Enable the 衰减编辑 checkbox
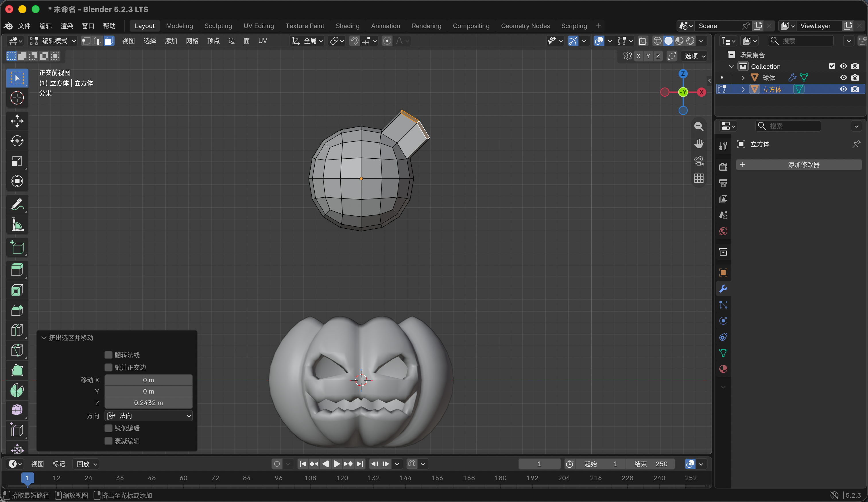Screen dimensions: 868x502 108,441
